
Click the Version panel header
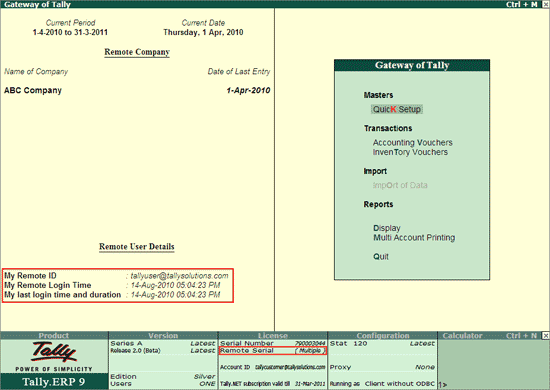coord(163,336)
